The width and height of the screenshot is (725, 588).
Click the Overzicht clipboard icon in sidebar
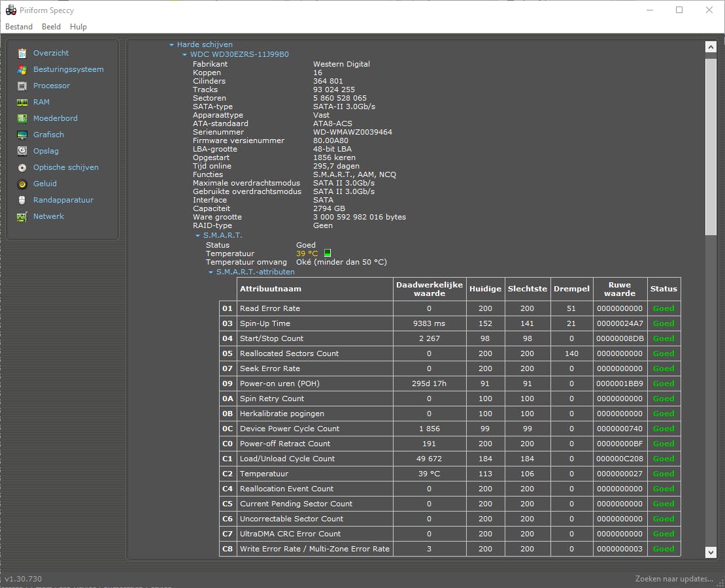(22, 53)
